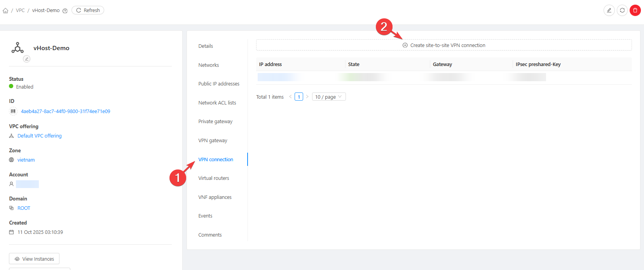
Task: Open the Public IP addresses tab
Action: [x=218, y=84]
